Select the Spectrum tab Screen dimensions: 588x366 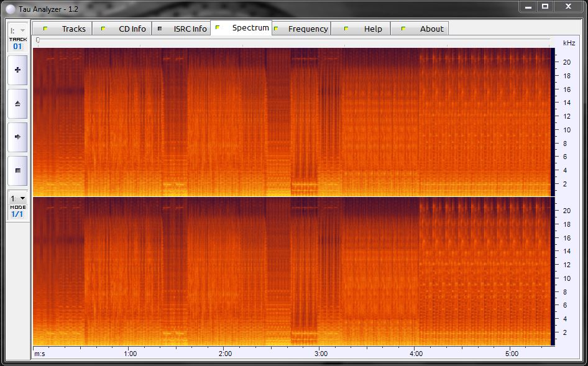pyautogui.click(x=241, y=28)
